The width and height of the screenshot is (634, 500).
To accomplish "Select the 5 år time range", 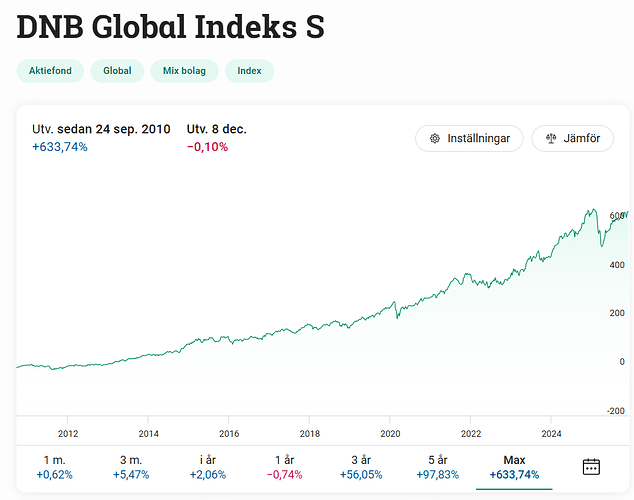I will coord(437,467).
